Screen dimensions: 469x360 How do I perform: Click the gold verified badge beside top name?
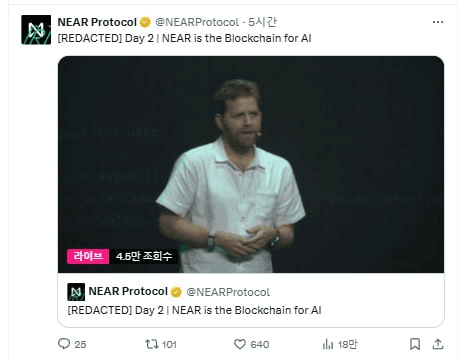pos(145,22)
